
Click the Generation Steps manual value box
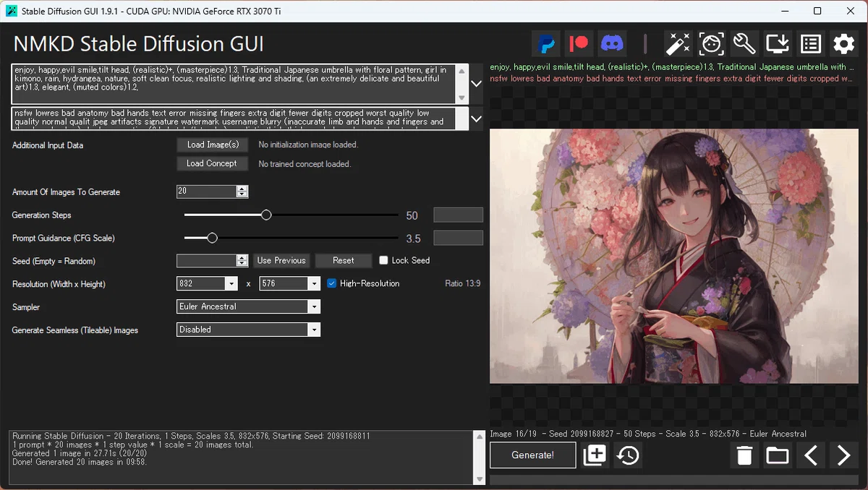point(458,215)
